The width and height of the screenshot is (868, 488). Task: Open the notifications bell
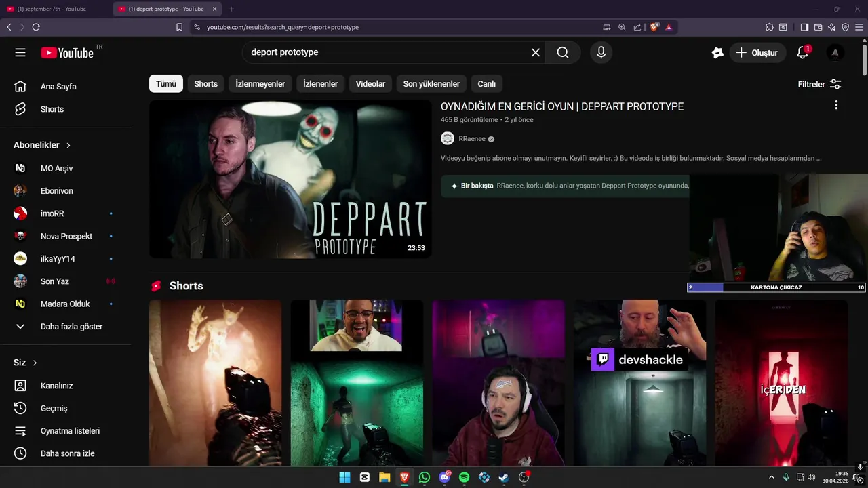pyautogui.click(x=803, y=52)
